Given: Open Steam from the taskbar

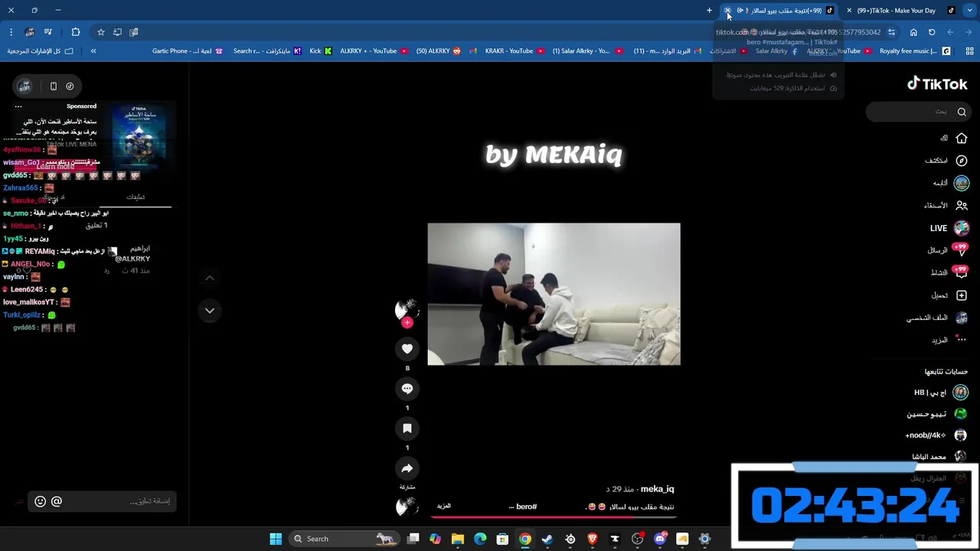Looking at the screenshot, I should tap(547, 539).
